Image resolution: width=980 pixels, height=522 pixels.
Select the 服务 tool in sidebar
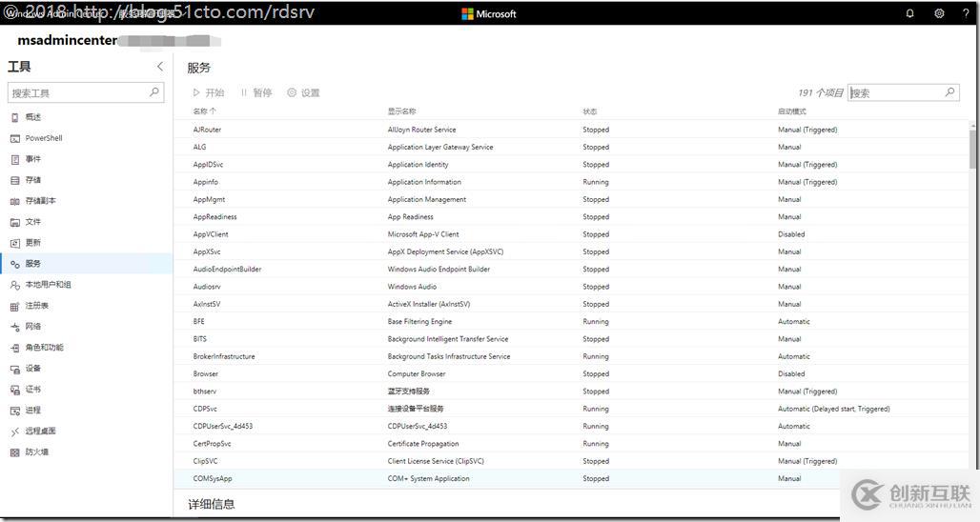(87, 264)
